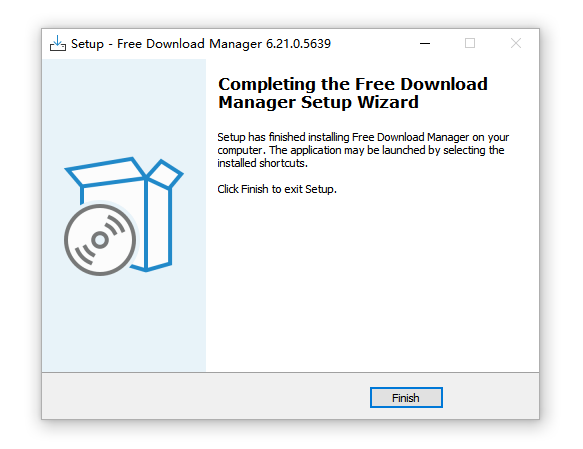Viewport: 583px width, 449px height.
Task: Click the empty white area below the text
Action: click(372, 282)
